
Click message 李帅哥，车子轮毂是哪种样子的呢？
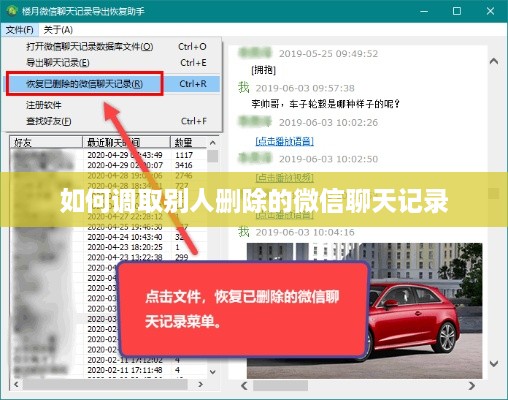pos(326,104)
